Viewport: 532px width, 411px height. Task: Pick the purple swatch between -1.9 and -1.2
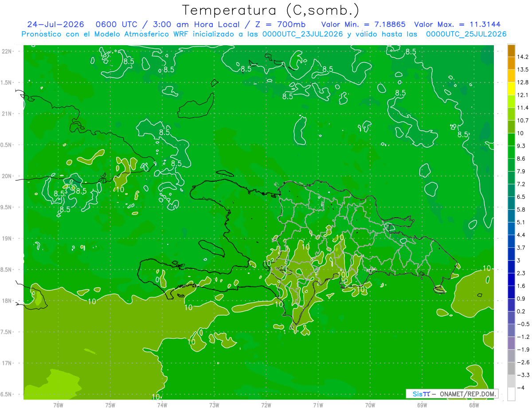click(x=511, y=343)
